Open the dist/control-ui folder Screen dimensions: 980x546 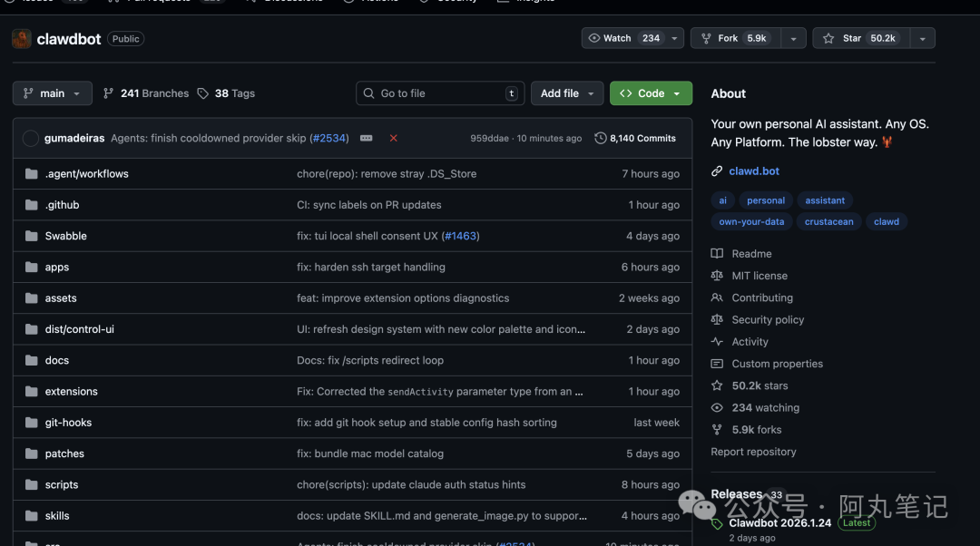point(79,329)
